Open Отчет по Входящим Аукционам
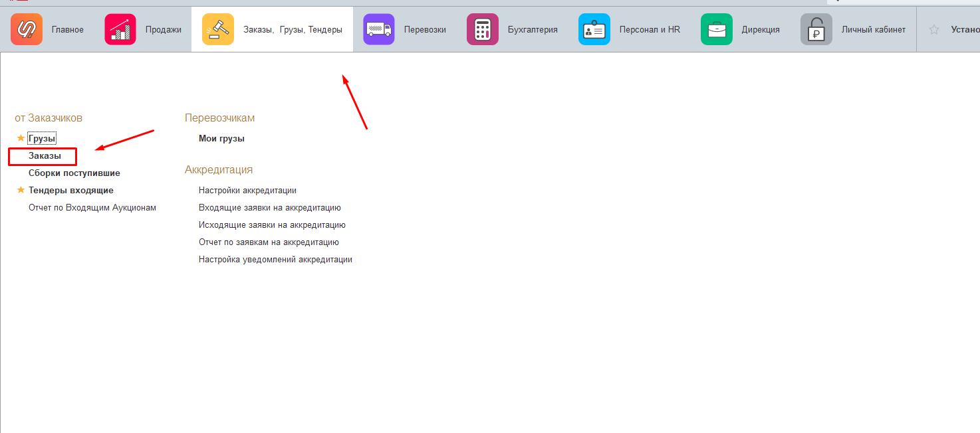 click(92, 208)
